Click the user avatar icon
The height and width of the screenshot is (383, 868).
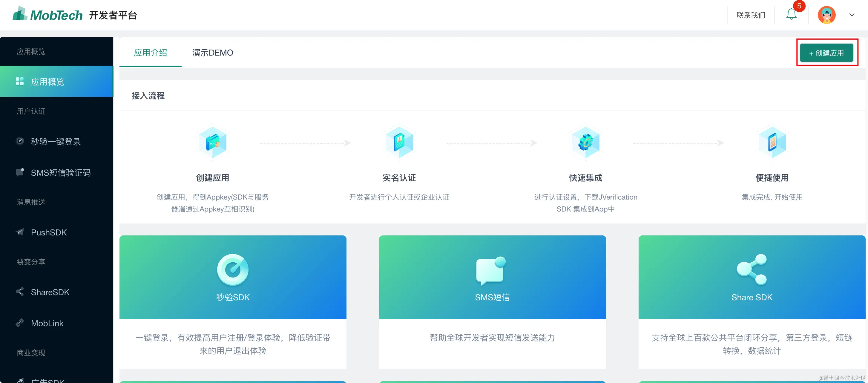point(826,15)
